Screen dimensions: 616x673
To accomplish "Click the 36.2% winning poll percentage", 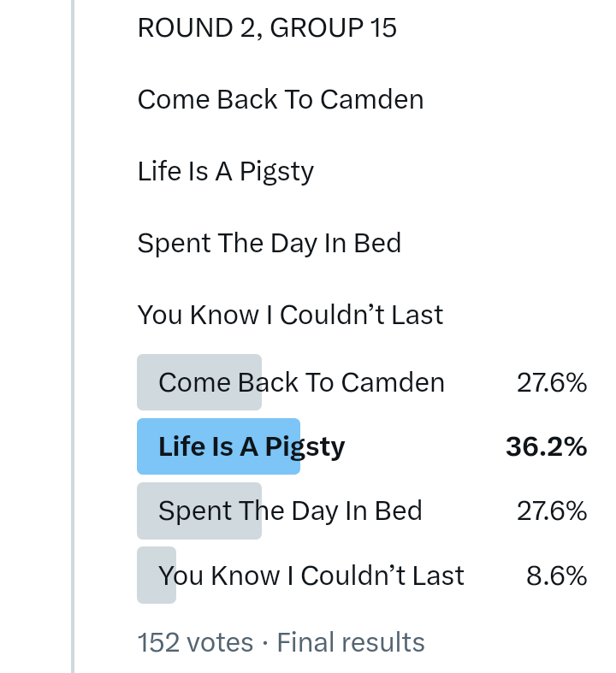I will pos(546,446).
